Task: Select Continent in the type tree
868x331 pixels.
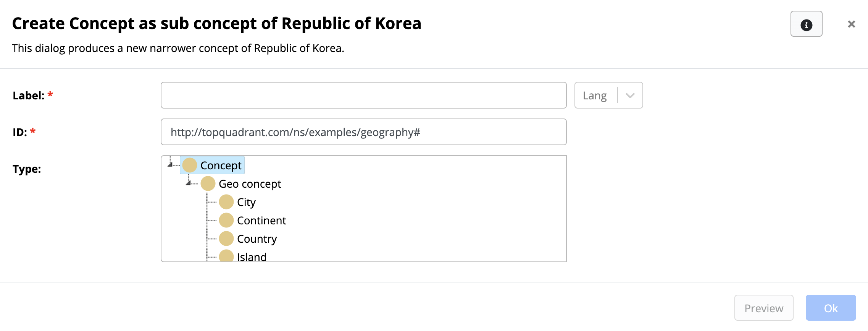Action: (x=261, y=220)
